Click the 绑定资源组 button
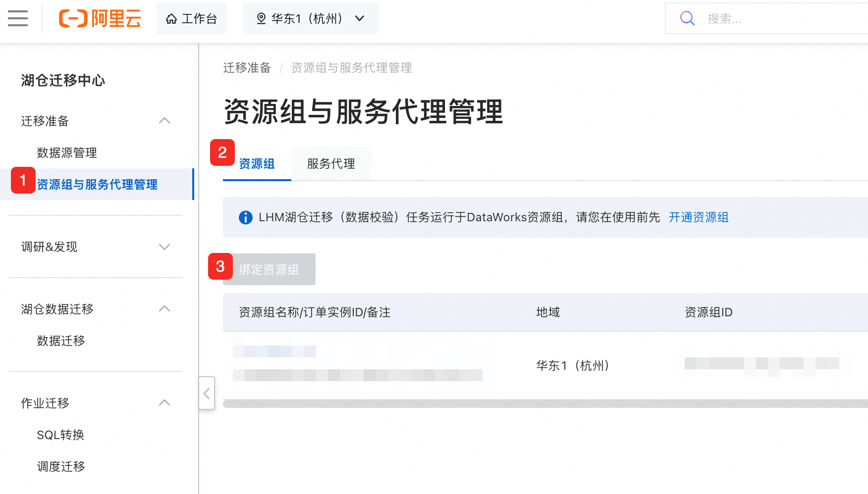Screen dimensions: 868x494 click(x=269, y=269)
